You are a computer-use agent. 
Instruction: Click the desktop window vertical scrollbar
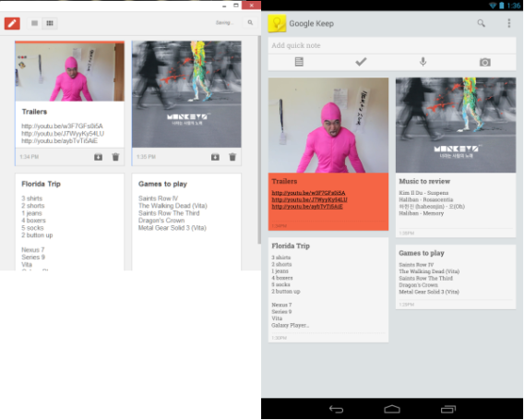coord(259,139)
